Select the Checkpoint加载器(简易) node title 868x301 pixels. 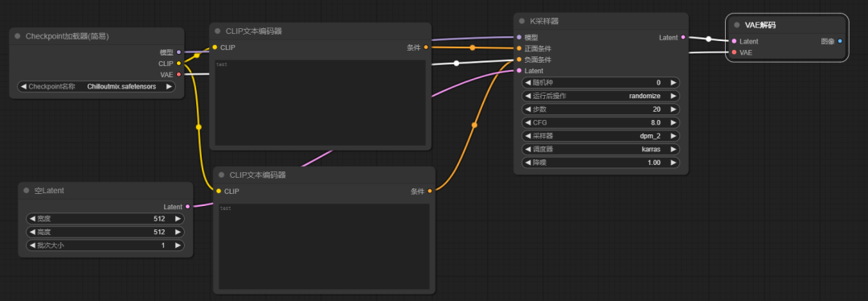coord(67,36)
